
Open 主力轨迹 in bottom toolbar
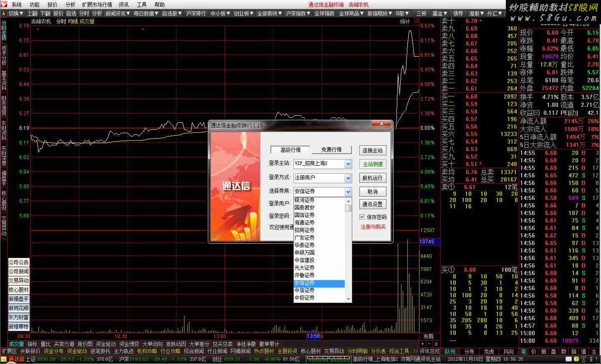(124, 351)
